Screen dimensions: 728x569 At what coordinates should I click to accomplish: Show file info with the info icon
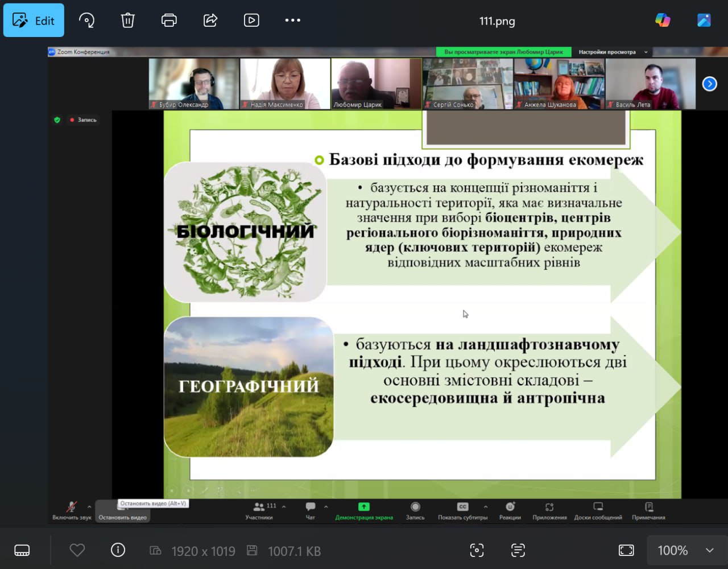(118, 550)
